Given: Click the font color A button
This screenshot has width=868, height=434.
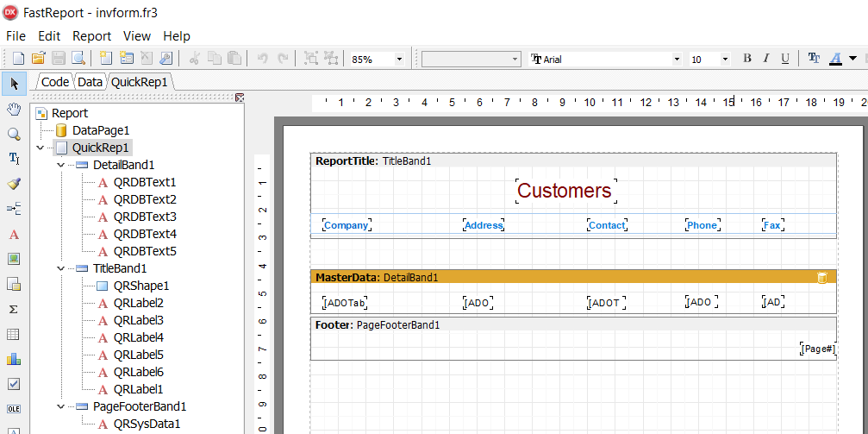Looking at the screenshot, I should [x=836, y=59].
